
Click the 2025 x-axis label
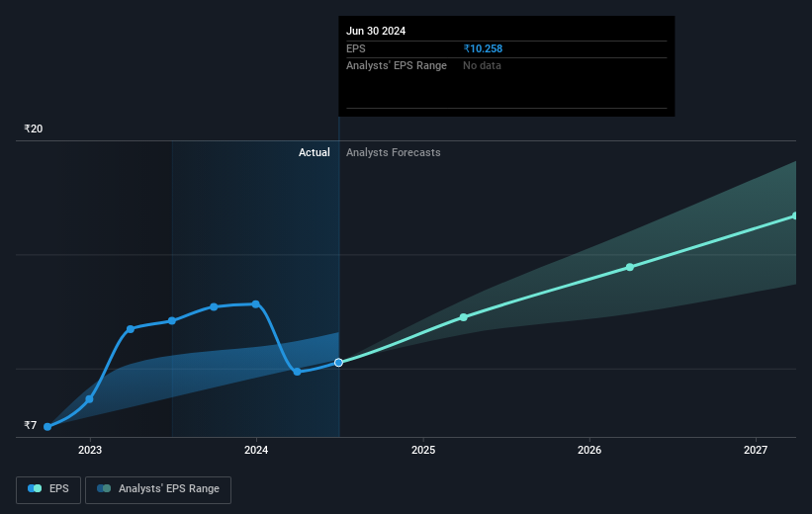[423, 450]
